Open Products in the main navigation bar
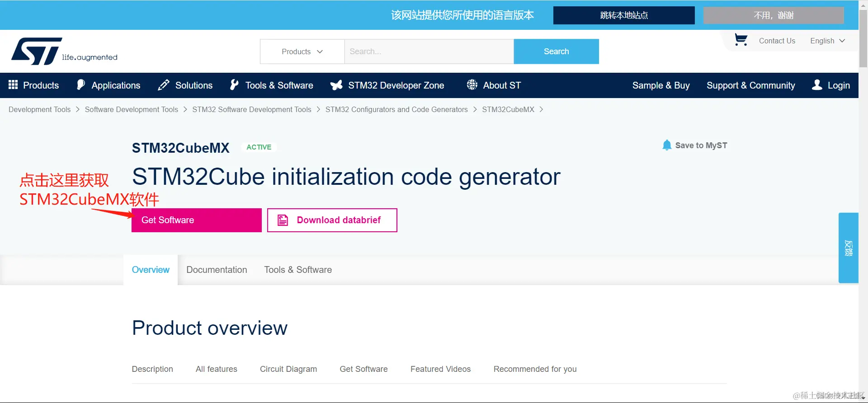 [33, 85]
